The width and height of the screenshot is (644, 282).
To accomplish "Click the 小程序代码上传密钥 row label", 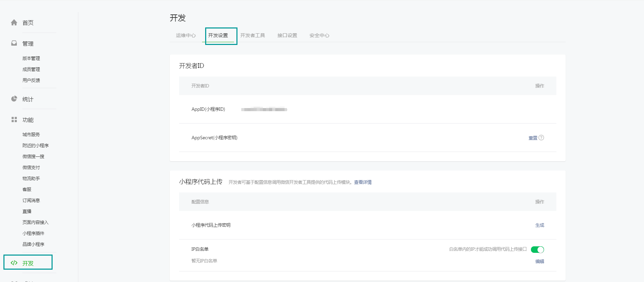I will click(211, 225).
